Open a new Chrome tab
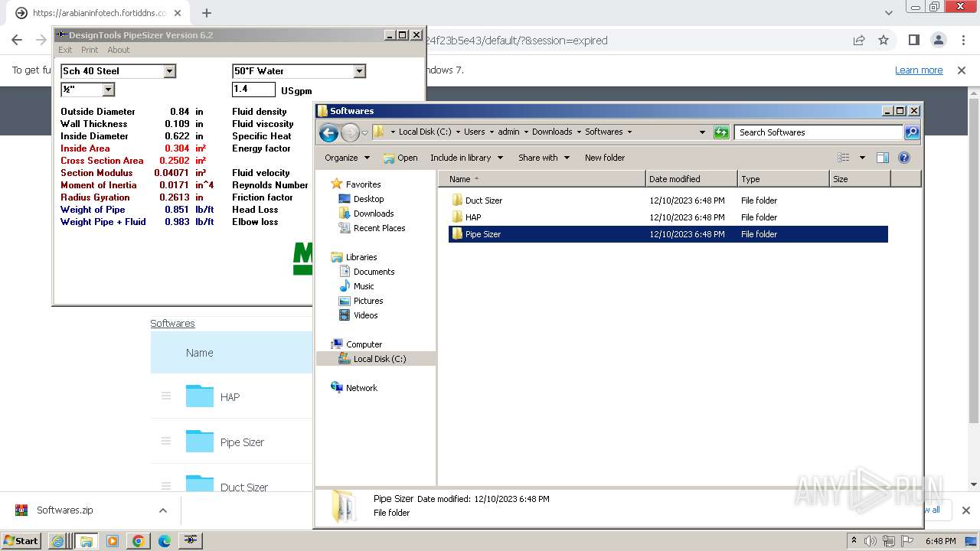Image resolution: width=980 pixels, height=551 pixels. tap(207, 13)
